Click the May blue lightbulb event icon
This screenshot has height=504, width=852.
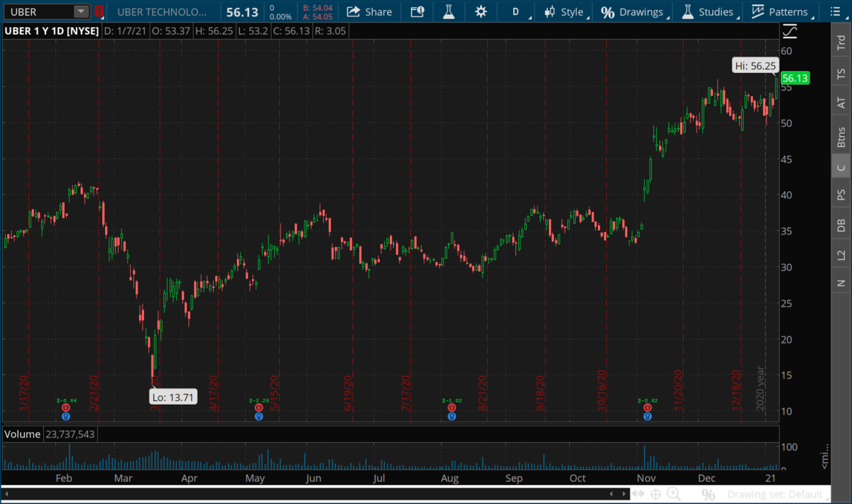258,417
